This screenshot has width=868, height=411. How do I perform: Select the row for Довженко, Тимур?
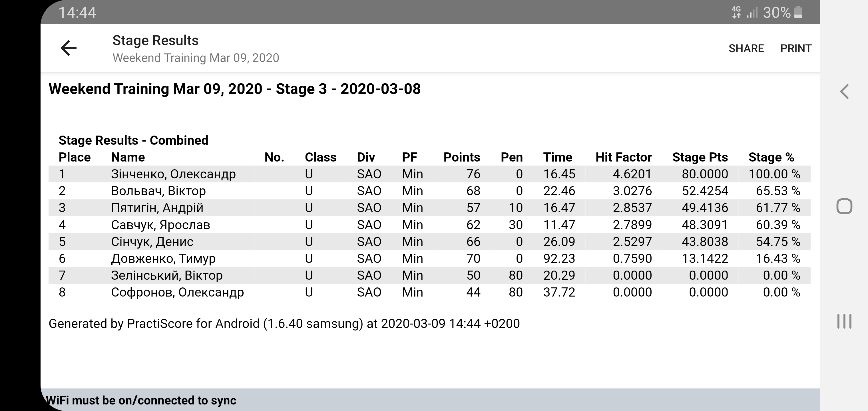coord(163,258)
